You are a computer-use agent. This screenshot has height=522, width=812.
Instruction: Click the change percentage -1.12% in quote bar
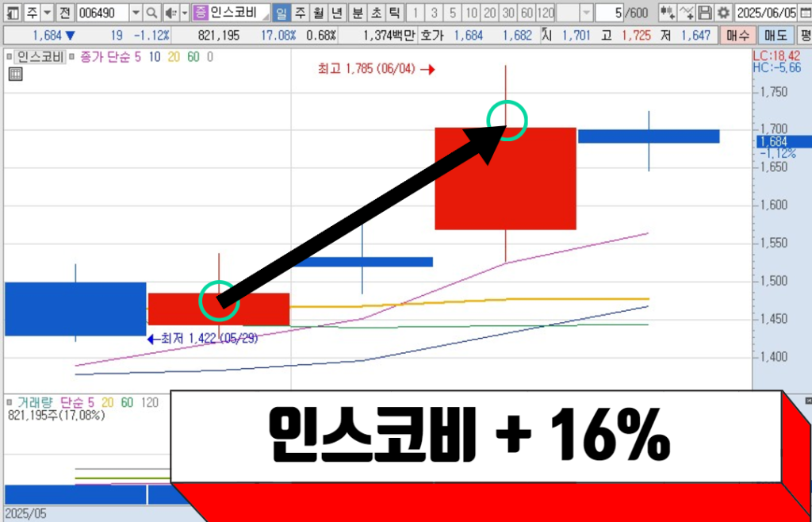pos(151,36)
